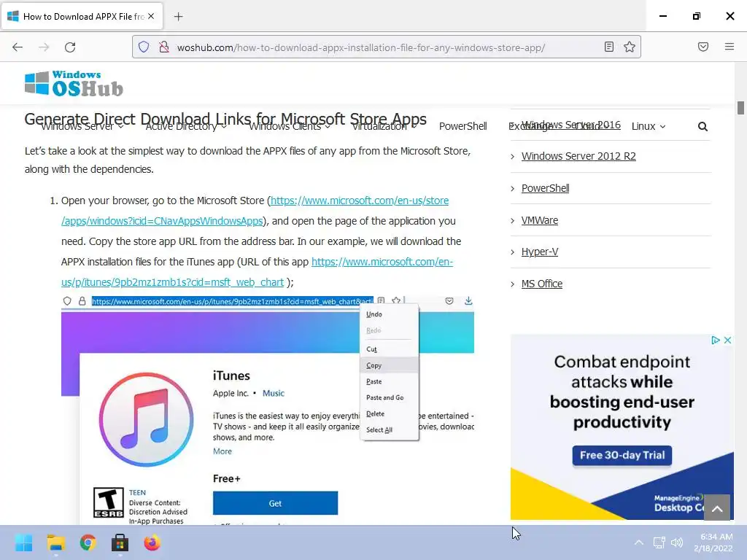Open a new browser tab

click(x=178, y=17)
